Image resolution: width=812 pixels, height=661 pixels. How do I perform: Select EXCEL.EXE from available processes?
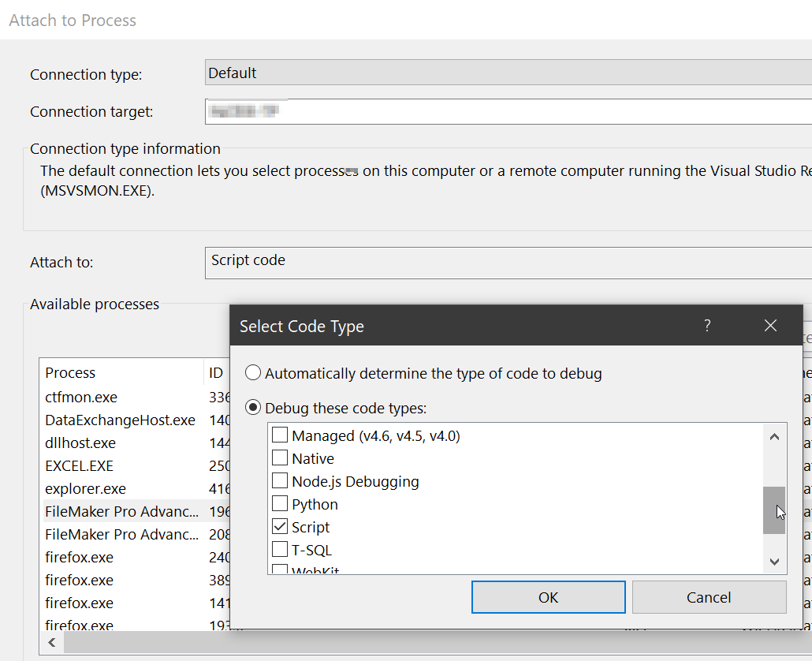click(79, 465)
